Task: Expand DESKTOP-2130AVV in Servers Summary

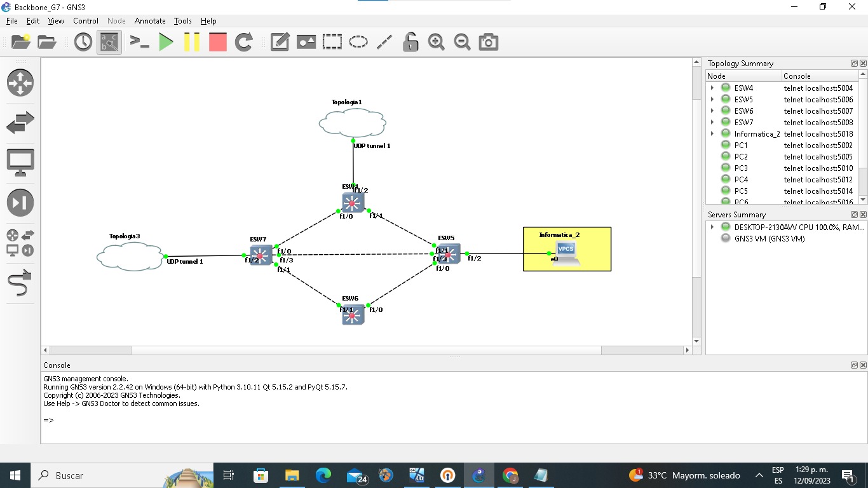Action: pyautogui.click(x=712, y=226)
